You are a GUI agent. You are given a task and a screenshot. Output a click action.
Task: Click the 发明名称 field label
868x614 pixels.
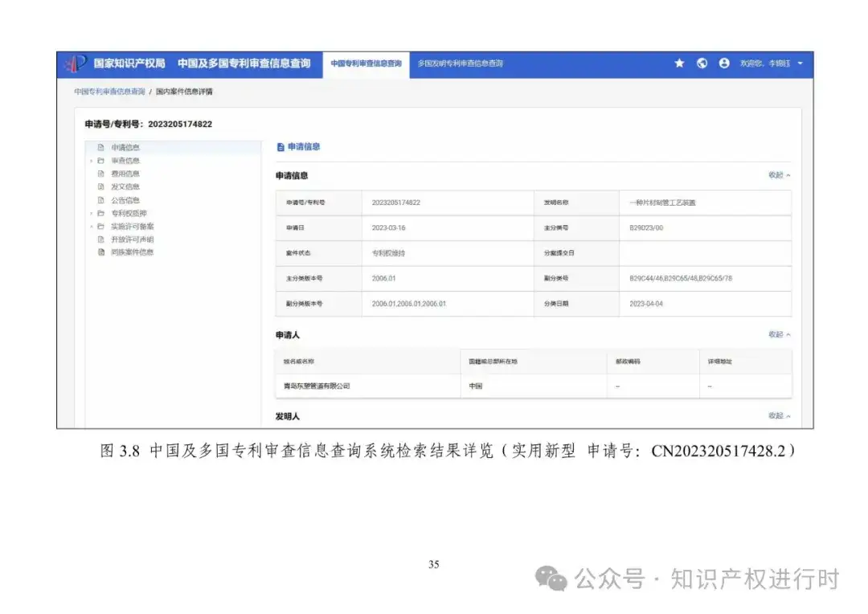tap(556, 203)
